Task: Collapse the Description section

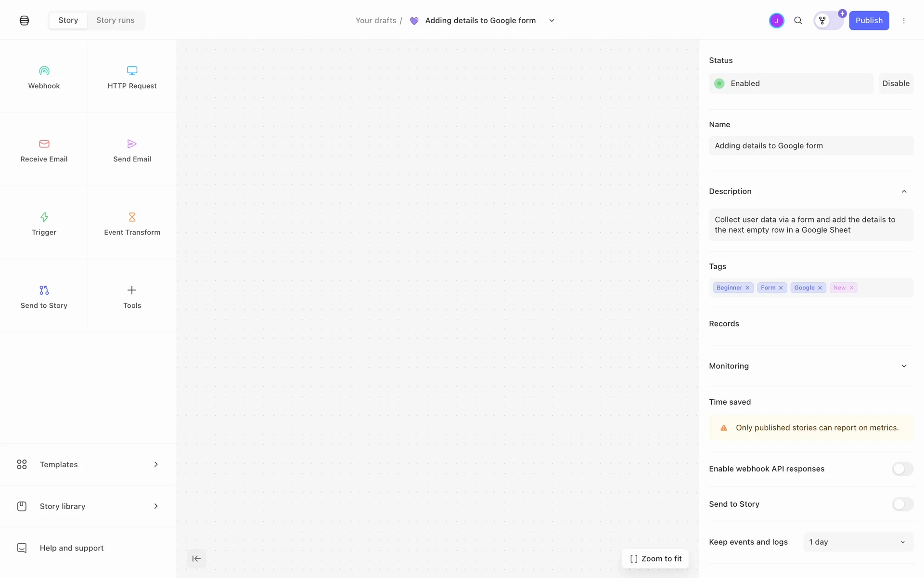Action: click(904, 192)
